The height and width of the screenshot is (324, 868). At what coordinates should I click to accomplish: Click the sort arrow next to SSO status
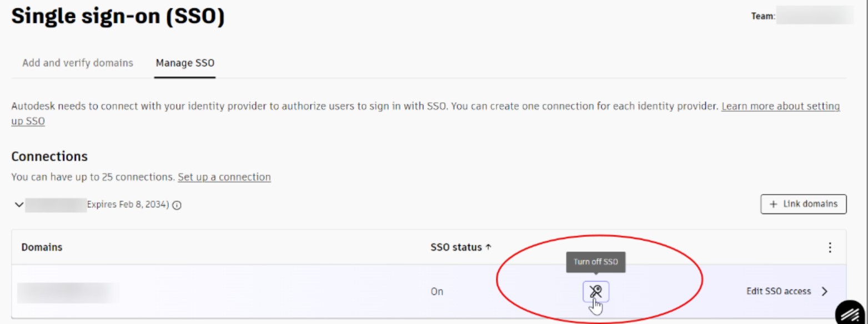(489, 248)
